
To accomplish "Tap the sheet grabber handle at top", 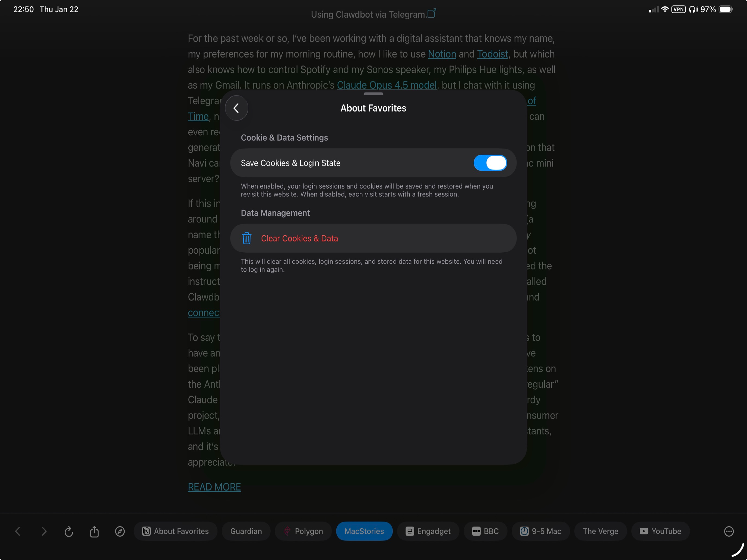I will [x=373, y=94].
